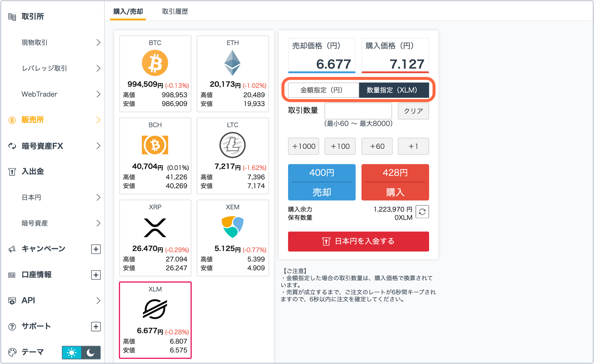
Task: Expand 口座情報 plus button
Action: click(x=96, y=275)
